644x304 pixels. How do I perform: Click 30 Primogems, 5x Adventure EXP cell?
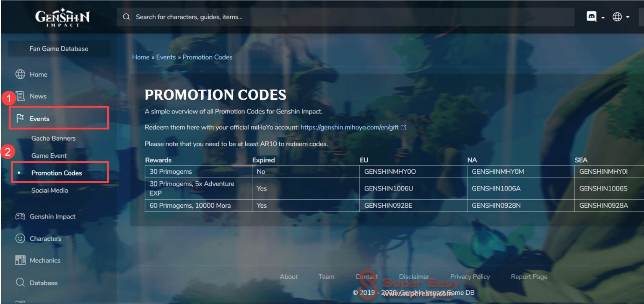198,188
